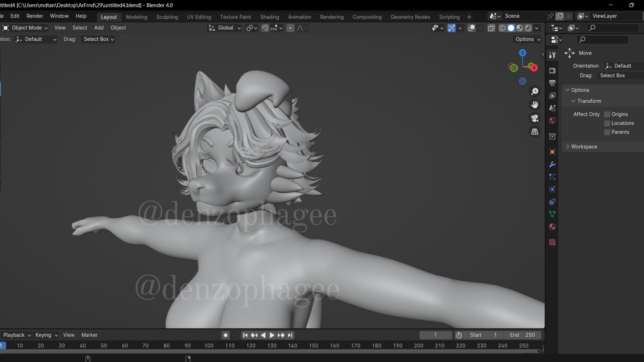Click the End frame 250 field
Viewport: 644px width, 362px height.
pos(522,335)
